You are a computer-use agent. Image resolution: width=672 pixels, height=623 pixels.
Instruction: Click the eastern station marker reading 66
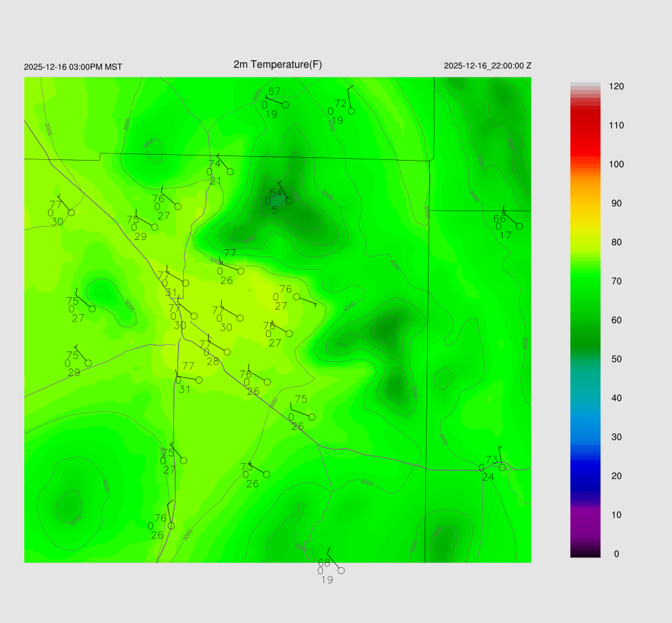pos(519,226)
